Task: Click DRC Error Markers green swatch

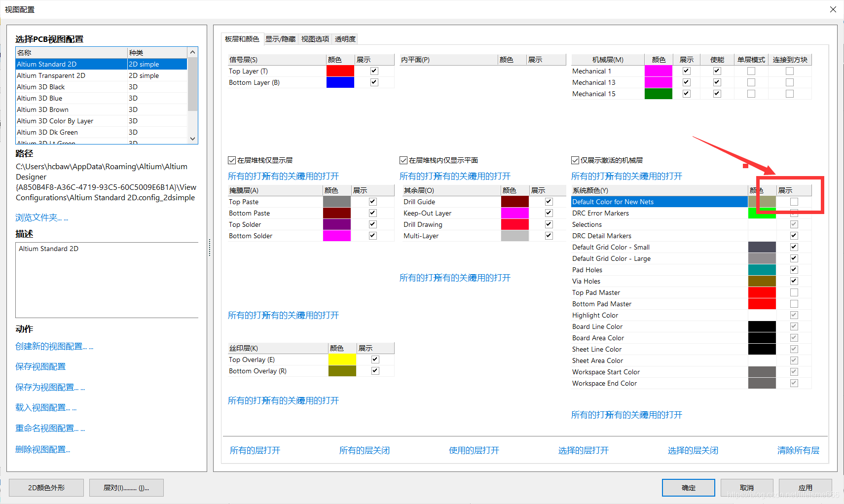Action: point(762,213)
